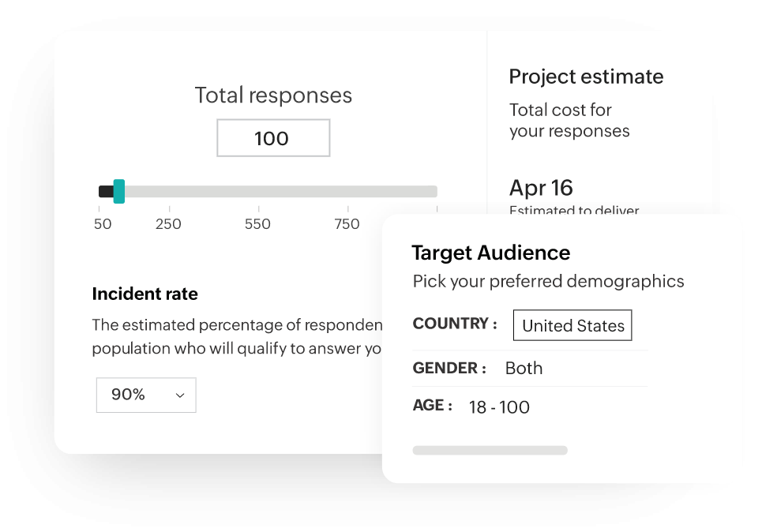Click the Project estimate heading

[586, 77]
